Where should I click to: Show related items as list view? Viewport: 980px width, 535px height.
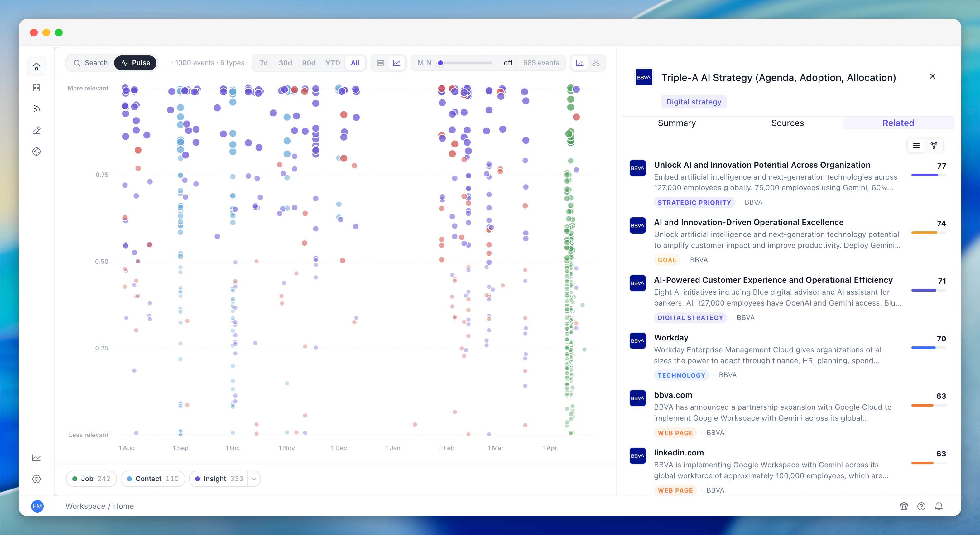(x=916, y=146)
